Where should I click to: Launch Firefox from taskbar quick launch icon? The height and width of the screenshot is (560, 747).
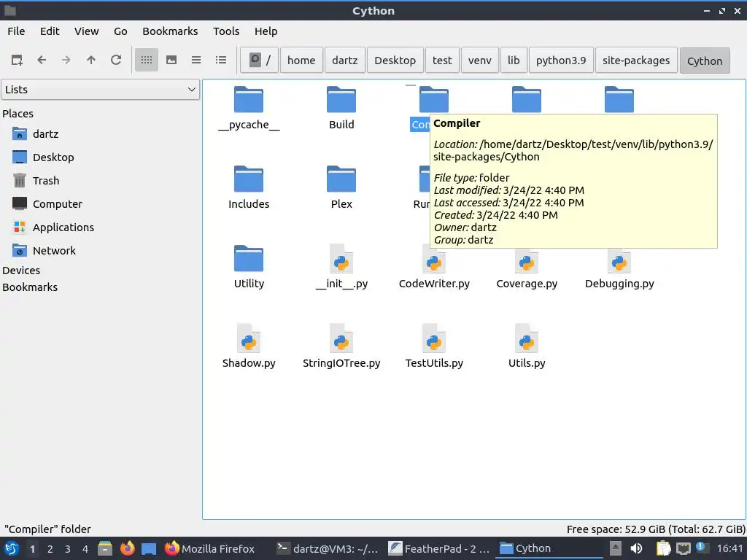pos(127,548)
